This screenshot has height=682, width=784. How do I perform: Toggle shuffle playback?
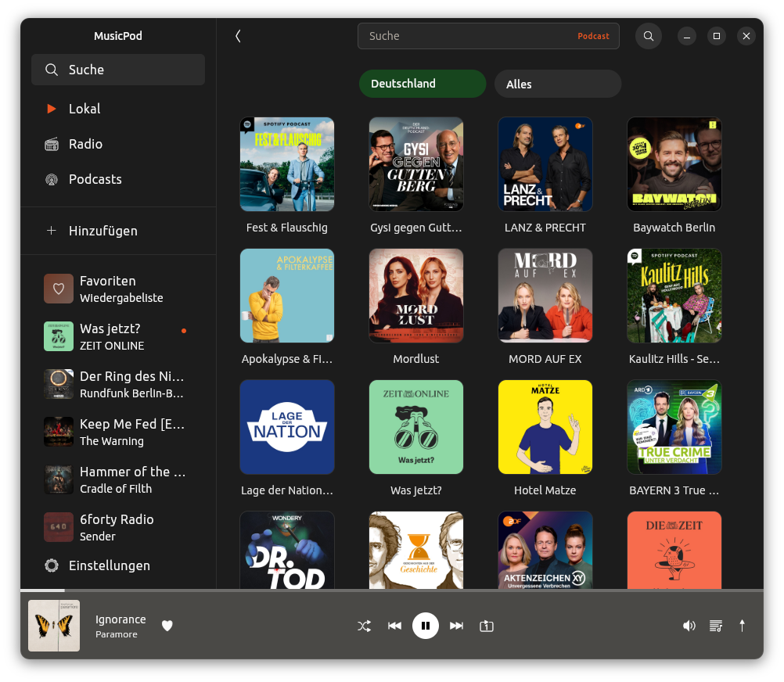[x=365, y=626]
